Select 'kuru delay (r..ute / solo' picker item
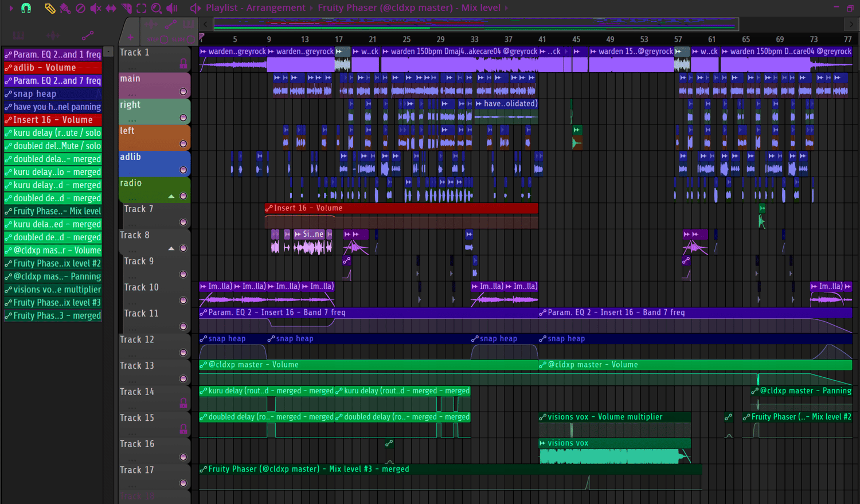Viewport: 860px width, 504px height. point(53,133)
